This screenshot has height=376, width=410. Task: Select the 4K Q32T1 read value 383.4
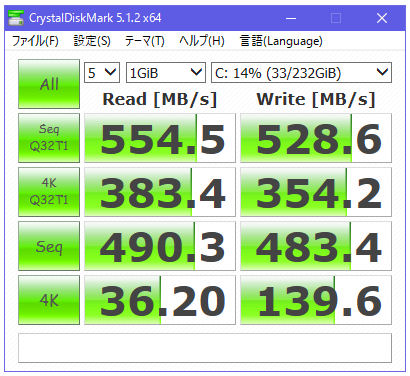[x=160, y=192]
